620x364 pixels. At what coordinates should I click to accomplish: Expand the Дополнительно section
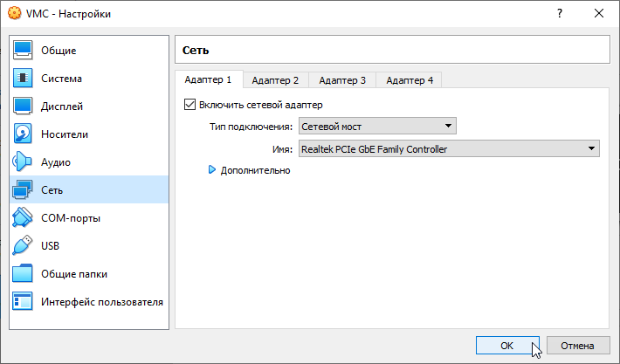[211, 170]
